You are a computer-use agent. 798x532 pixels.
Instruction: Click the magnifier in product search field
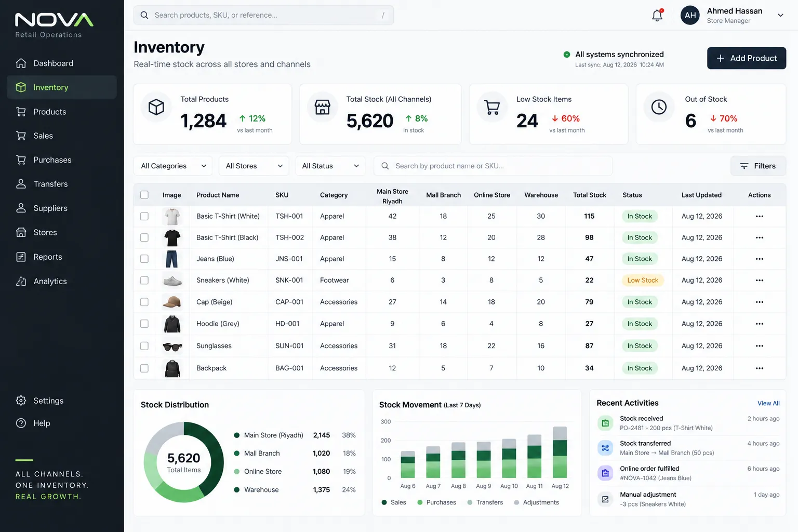click(x=385, y=166)
